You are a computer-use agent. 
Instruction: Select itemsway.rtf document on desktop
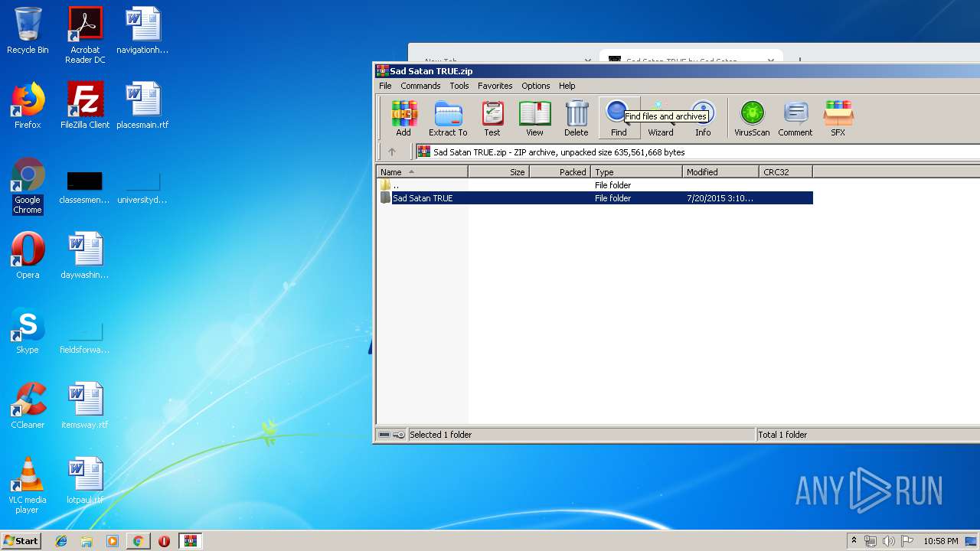click(x=85, y=406)
